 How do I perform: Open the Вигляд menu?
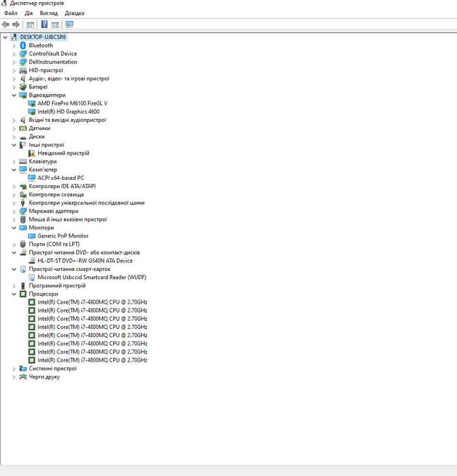tap(48, 14)
